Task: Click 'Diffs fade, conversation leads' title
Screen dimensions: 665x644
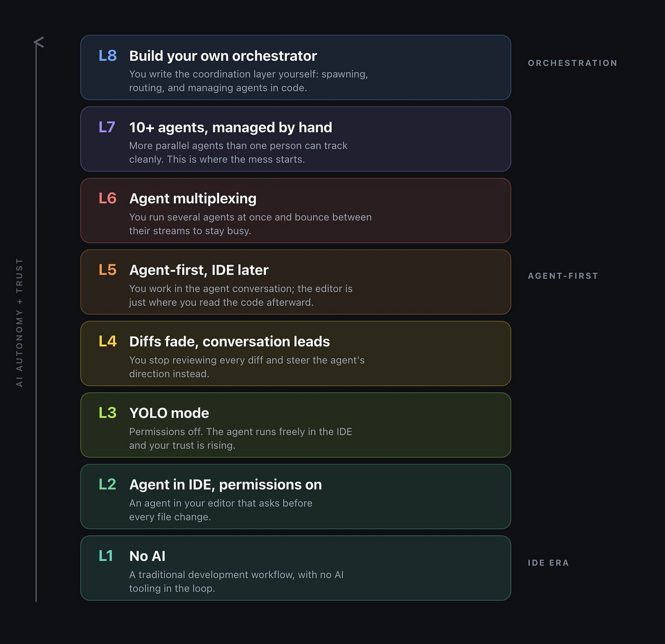Action: point(229,341)
